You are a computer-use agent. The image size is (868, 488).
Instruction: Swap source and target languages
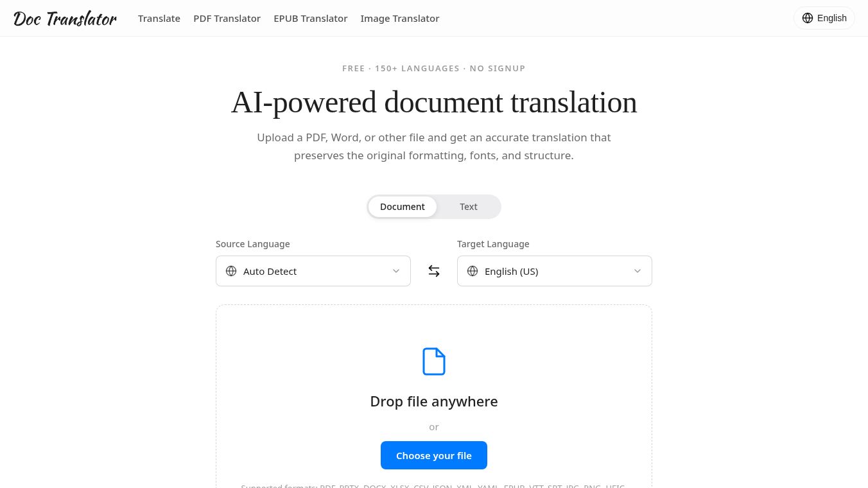434,271
